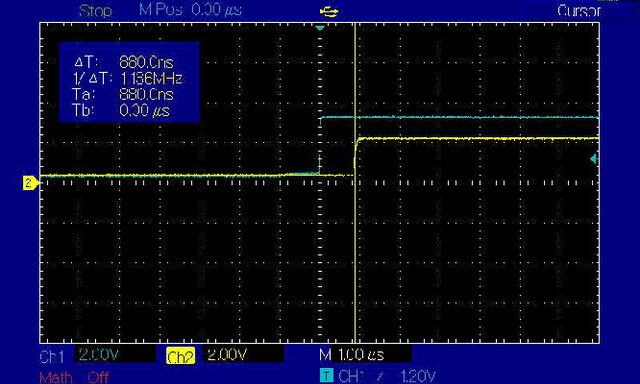Click the M 1.00 µs timebase readout
640x384 pixels.
[x=351, y=355]
